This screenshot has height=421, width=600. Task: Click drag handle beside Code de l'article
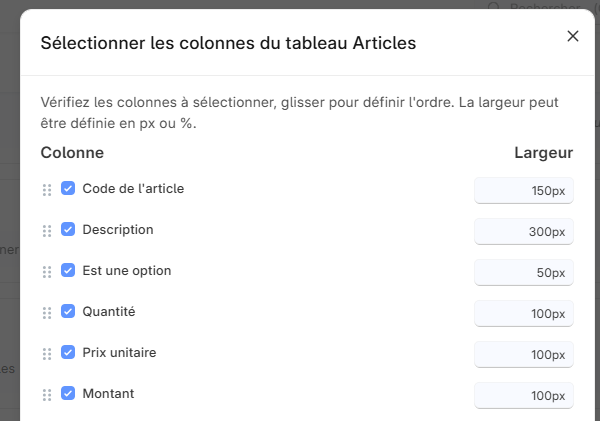(47, 189)
